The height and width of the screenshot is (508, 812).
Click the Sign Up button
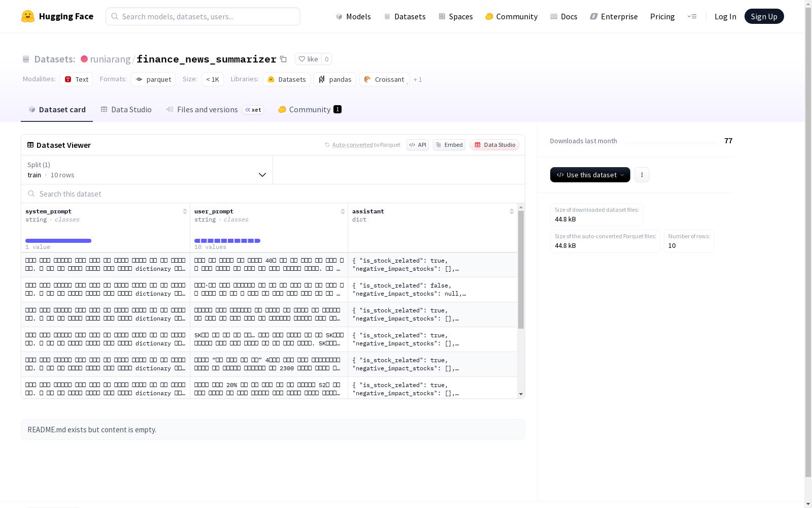tap(764, 16)
